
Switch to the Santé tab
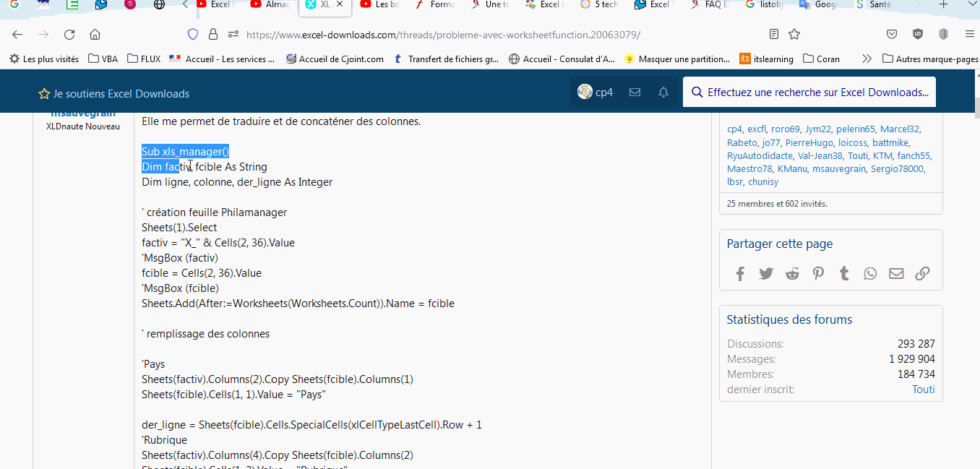(875, 5)
